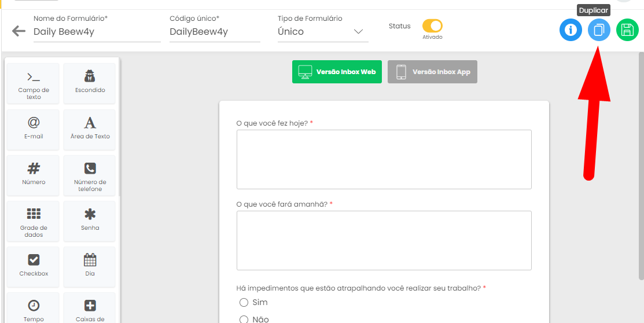Switch to Versão Inbox App
The width and height of the screenshot is (644, 323).
pyautogui.click(x=432, y=72)
